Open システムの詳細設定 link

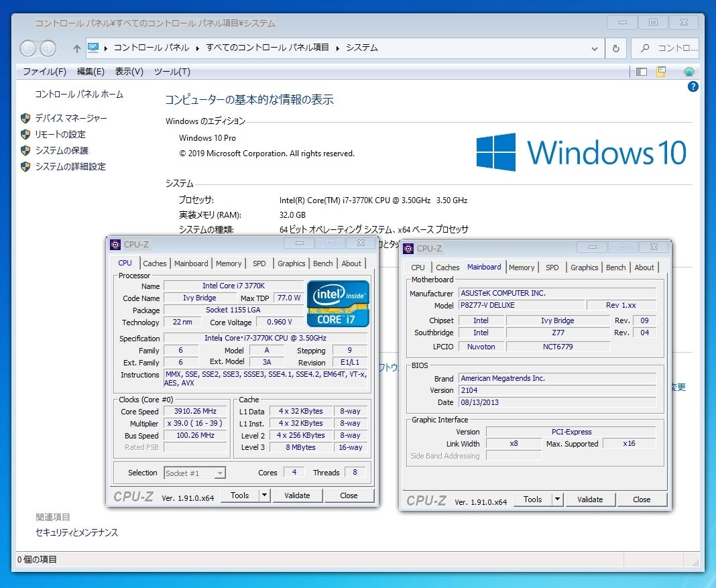tap(70, 167)
